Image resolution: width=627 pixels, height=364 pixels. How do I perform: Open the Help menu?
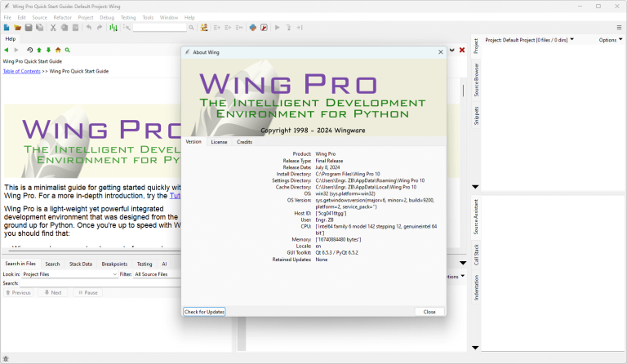click(189, 18)
